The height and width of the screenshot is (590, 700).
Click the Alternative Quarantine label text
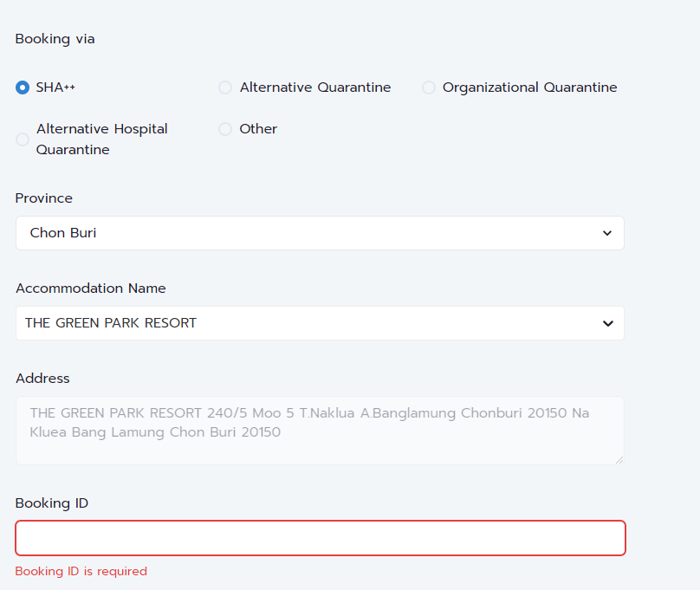click(x=315, y=88)
